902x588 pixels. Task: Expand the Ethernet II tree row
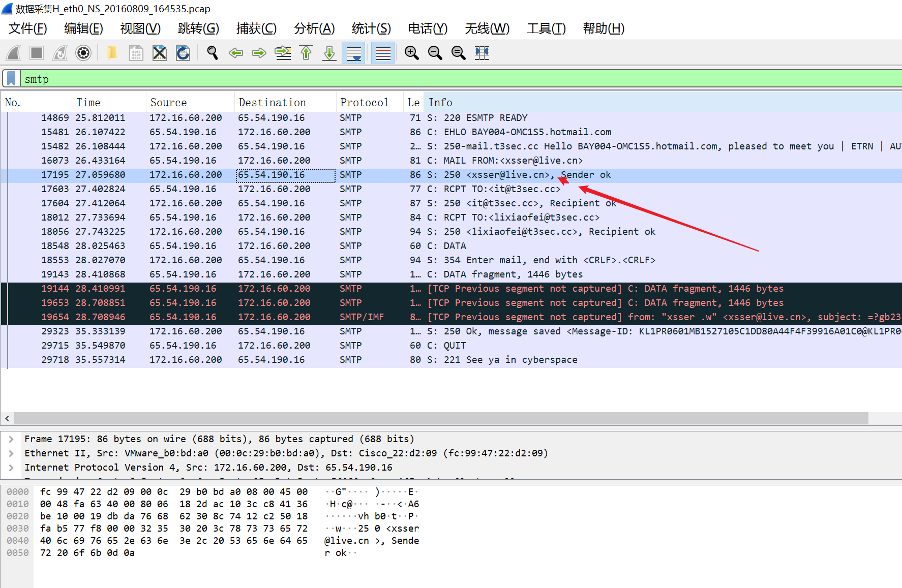click(x=11, y=453)
